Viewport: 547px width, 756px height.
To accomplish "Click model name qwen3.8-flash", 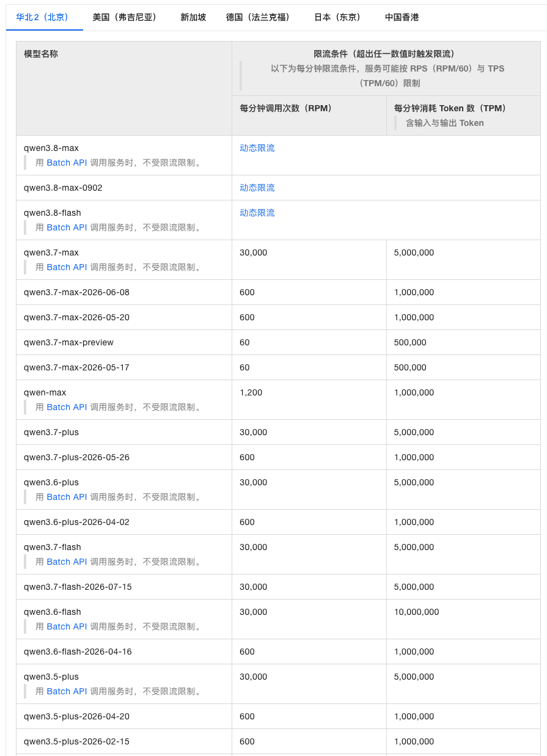I will point(53,213).
